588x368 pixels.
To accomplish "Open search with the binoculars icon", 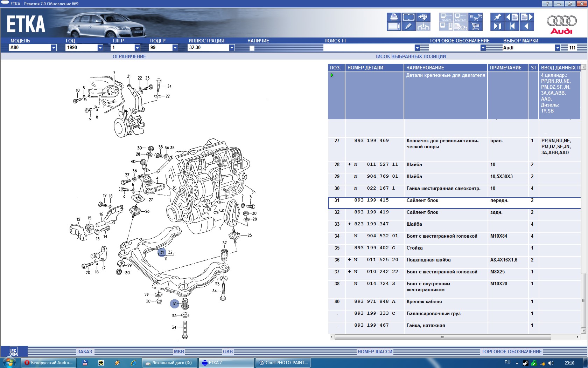I will (x=423, y=17).
